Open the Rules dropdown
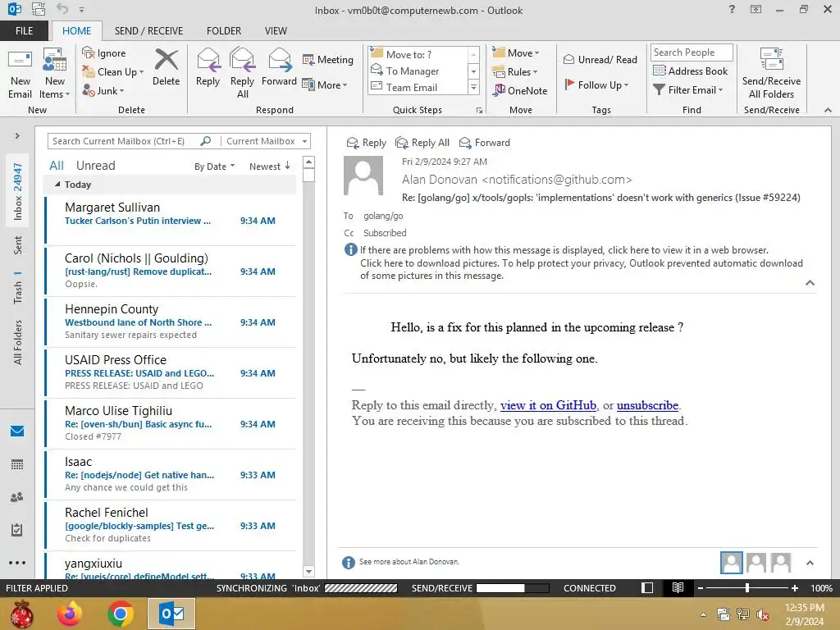The width and height of the screenshot is (840, 630). tap(515, 71)
